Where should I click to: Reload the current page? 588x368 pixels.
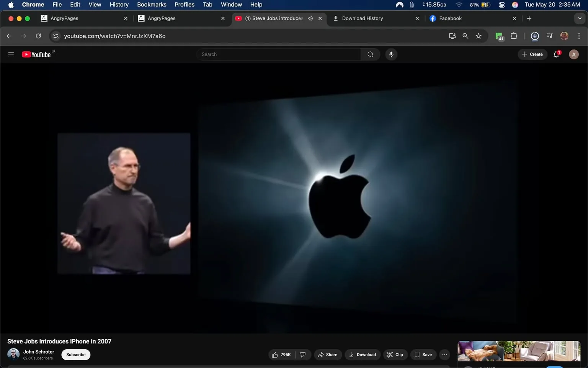(x=38, y=36)
